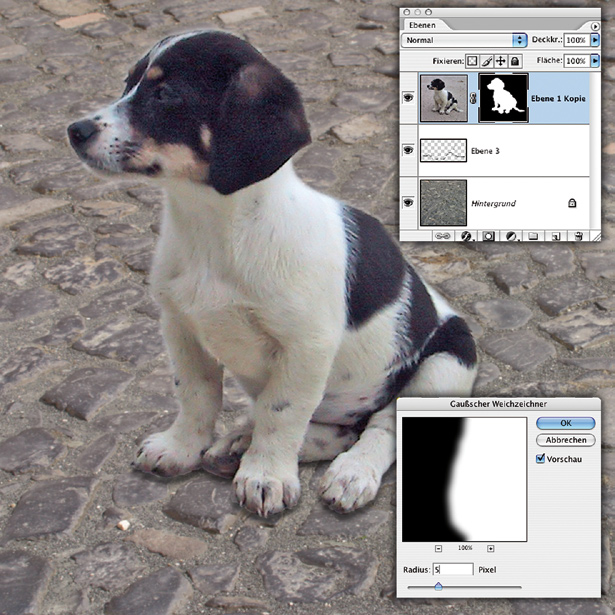This screenshot has width=615, height=615.
Task: Click the Abbrechen button
Action: click(x=566, y=440)
